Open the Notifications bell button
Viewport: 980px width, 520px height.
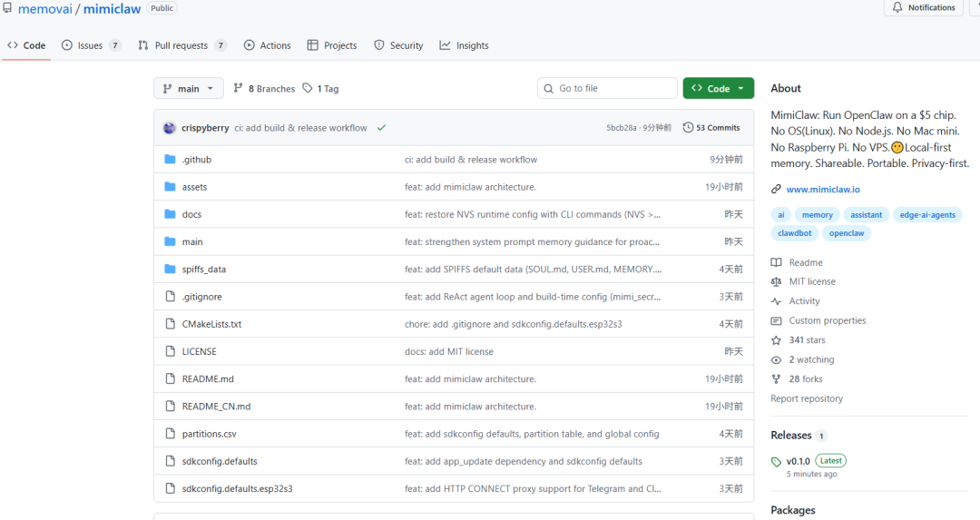pyautogui.click(x=923, y=7)
